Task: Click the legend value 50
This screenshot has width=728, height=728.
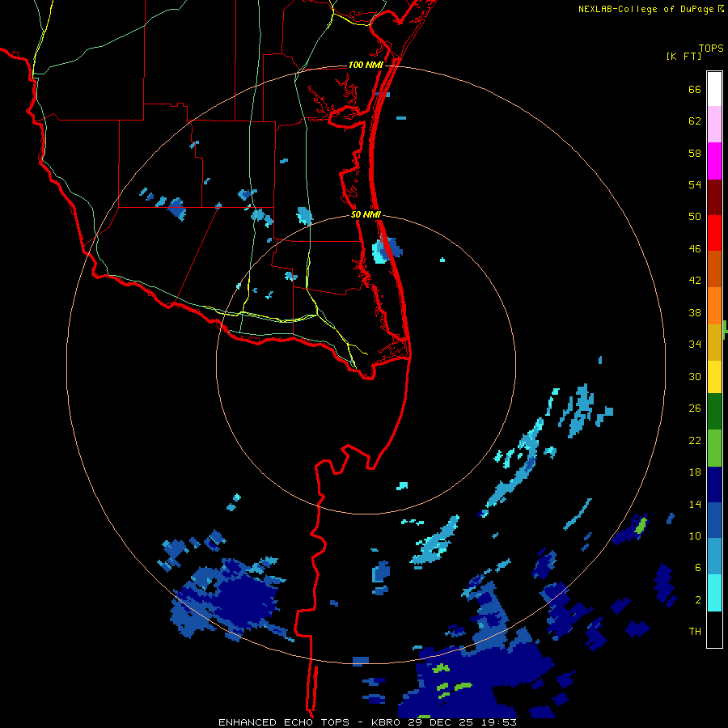Action: click(x=695, y=216)
